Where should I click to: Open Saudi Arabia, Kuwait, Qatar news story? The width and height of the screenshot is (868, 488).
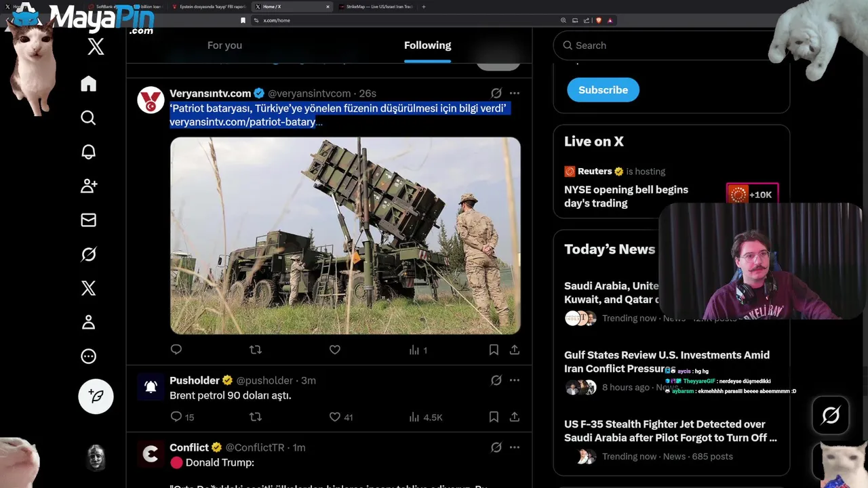[x=612, y=293]
